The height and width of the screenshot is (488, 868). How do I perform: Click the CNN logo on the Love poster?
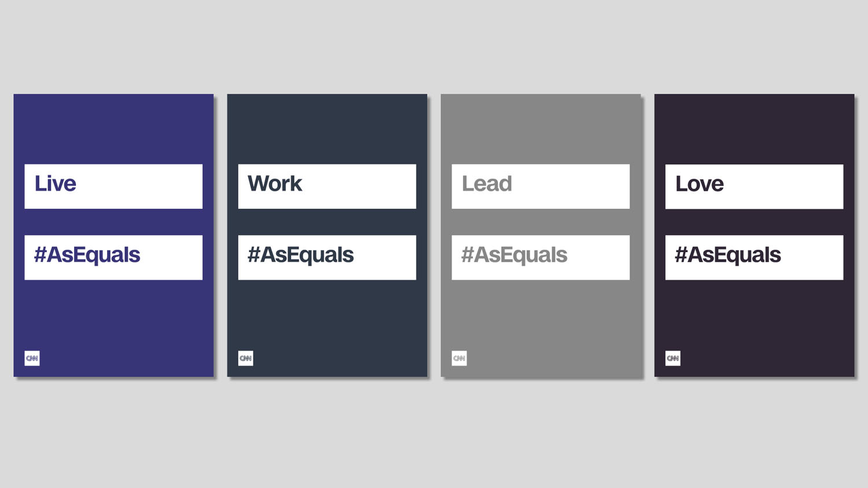pos(672,358)
